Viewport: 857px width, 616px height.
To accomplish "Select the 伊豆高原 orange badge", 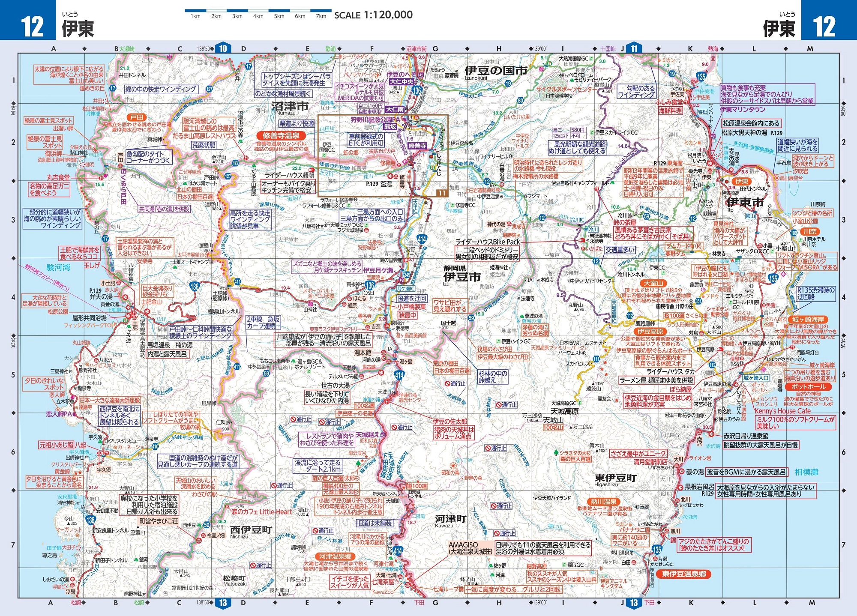I will point(650,332).
